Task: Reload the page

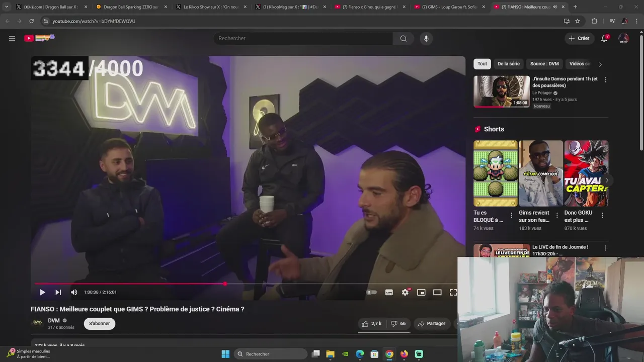Action: point(31,21)
